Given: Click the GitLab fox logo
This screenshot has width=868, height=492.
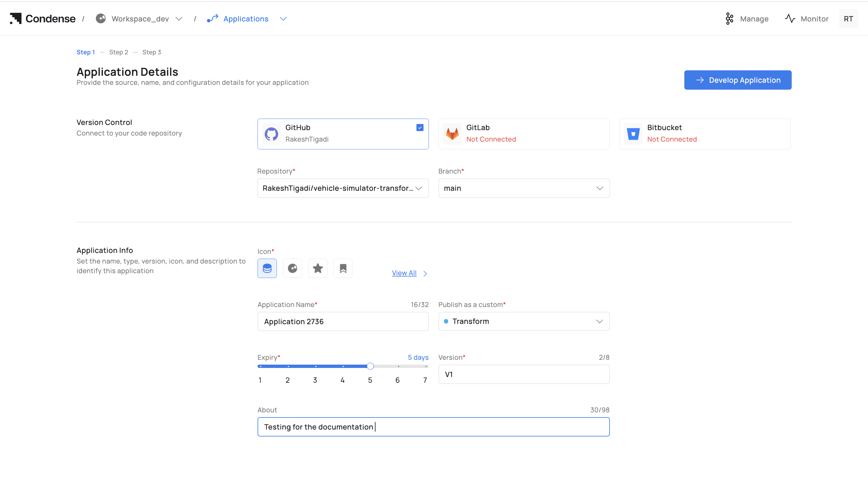Looking at the screenshot, I should pos(452,134).
